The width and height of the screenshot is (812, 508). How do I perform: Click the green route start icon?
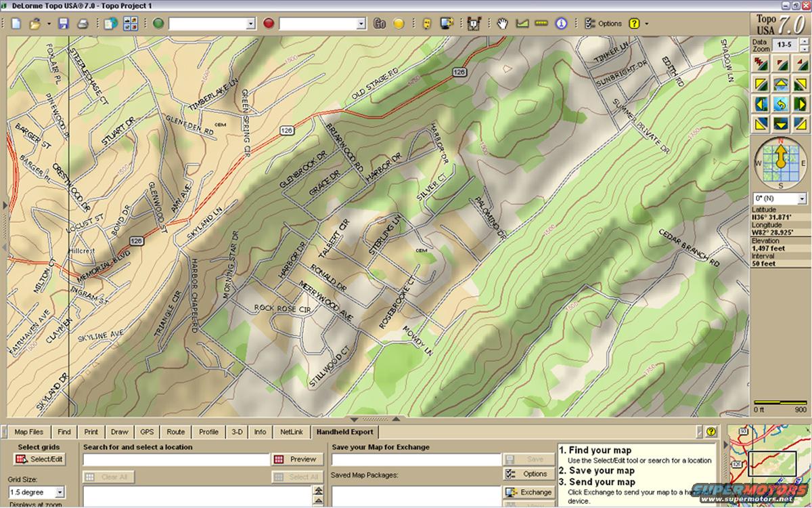[x=158, y=24]
